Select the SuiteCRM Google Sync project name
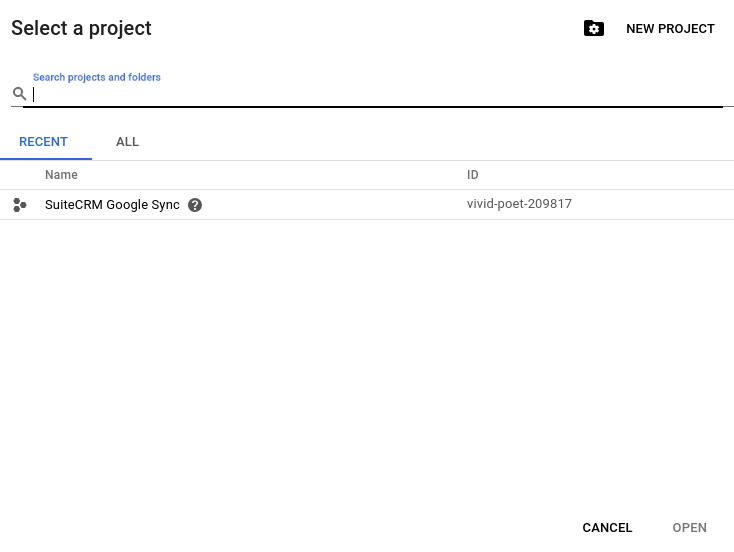734x552 pixels. 112,205
